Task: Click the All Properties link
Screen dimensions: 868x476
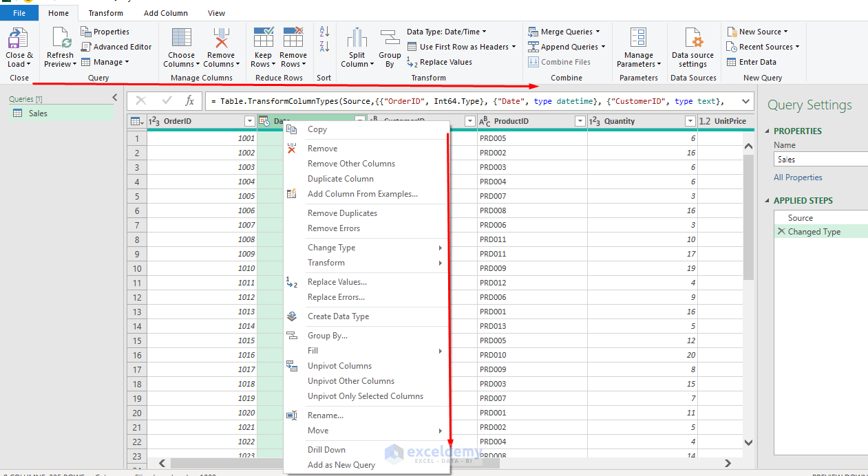Action: 798,177
